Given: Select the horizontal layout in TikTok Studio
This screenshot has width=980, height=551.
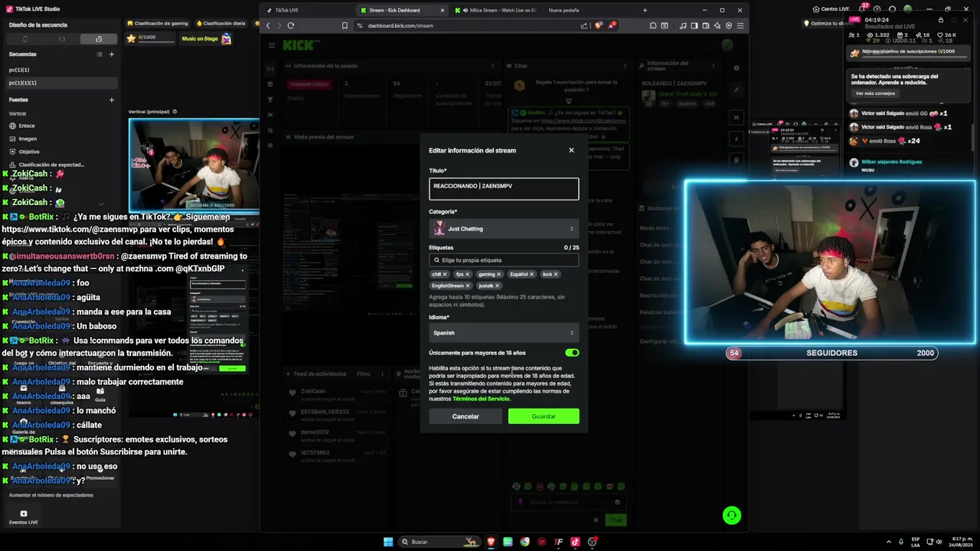Looking at the screenshot, I should tap(62, 38).
